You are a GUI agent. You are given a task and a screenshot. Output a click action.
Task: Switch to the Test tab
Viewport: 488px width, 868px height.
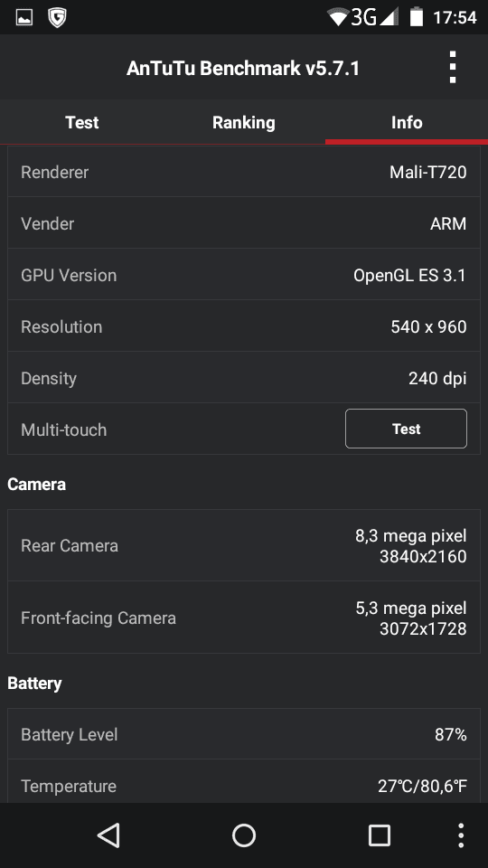pos(82,122)
